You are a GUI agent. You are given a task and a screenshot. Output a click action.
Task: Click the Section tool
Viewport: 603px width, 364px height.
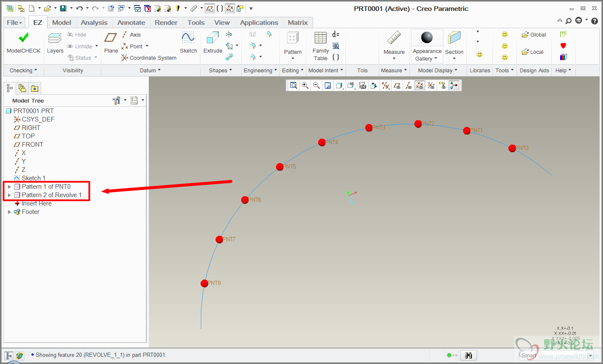click(x=454, y=45)
